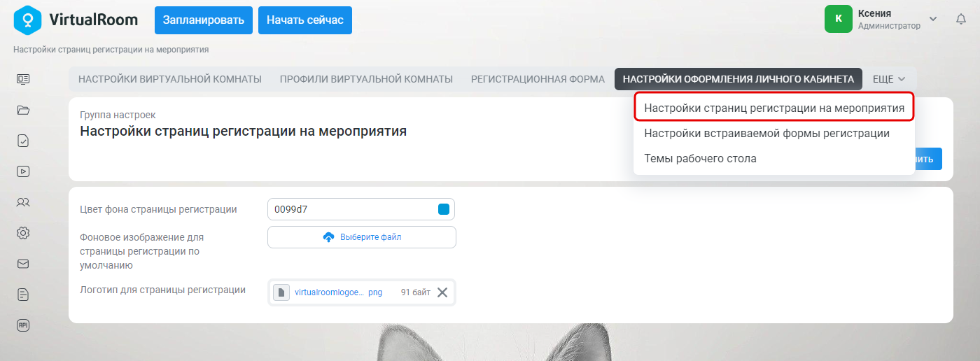Switch to Профили виртуальной комнаты tab
This screenshot has height=361, width=980.
366,79
